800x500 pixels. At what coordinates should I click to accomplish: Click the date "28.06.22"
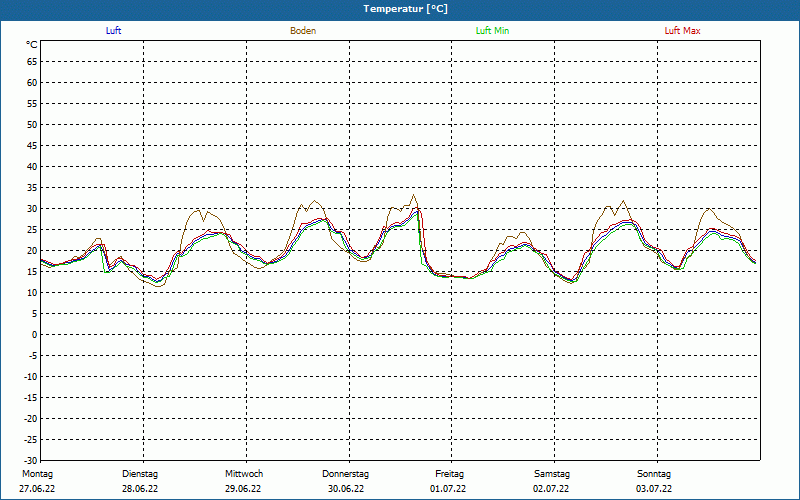pos(140,489)
